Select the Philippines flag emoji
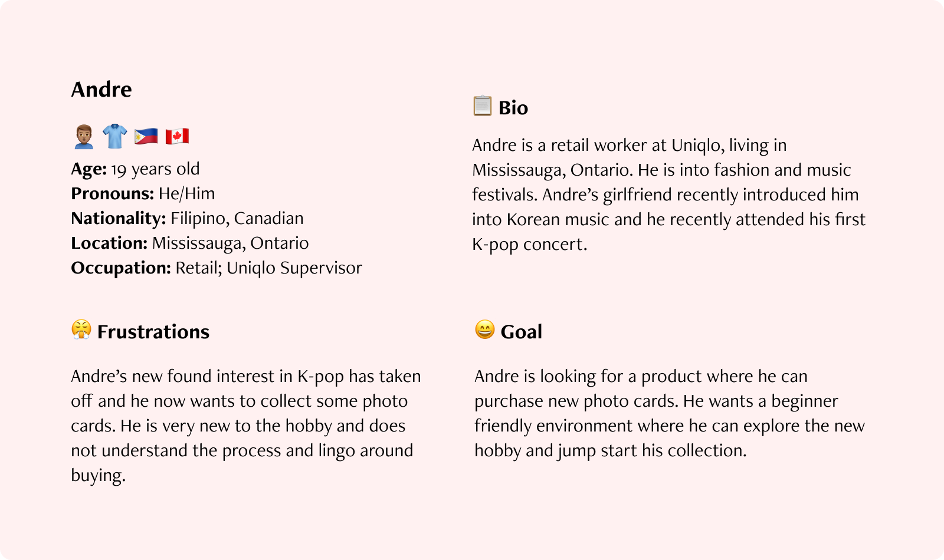 pyautogui.click(x=146, y=136)
